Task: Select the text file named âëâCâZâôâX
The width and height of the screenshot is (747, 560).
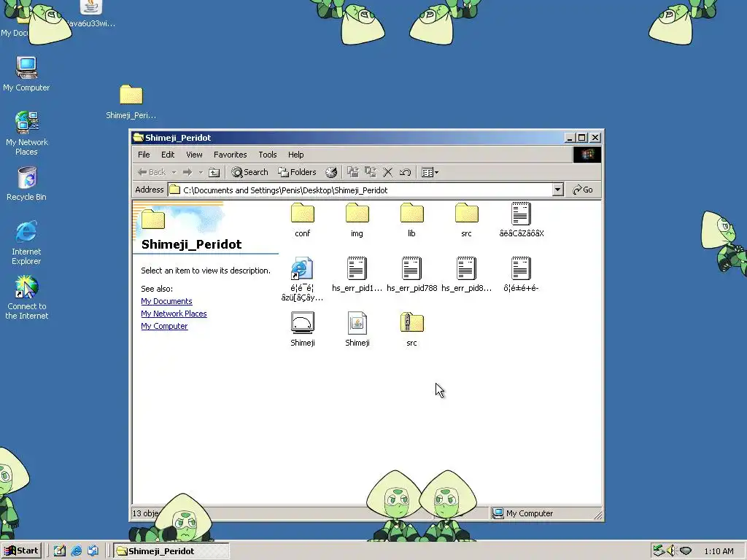Action: pyautogui.click(x=521, y=220)
